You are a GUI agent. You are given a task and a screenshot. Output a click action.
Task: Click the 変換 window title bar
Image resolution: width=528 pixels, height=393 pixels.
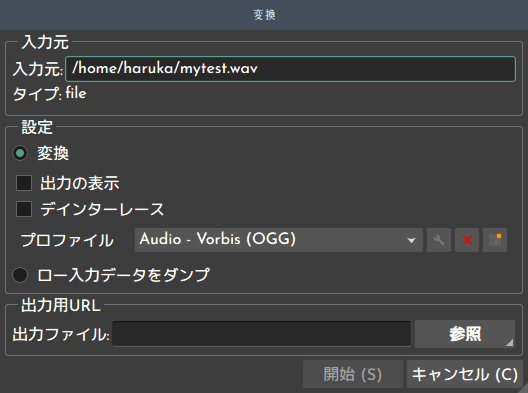[264, 15]
